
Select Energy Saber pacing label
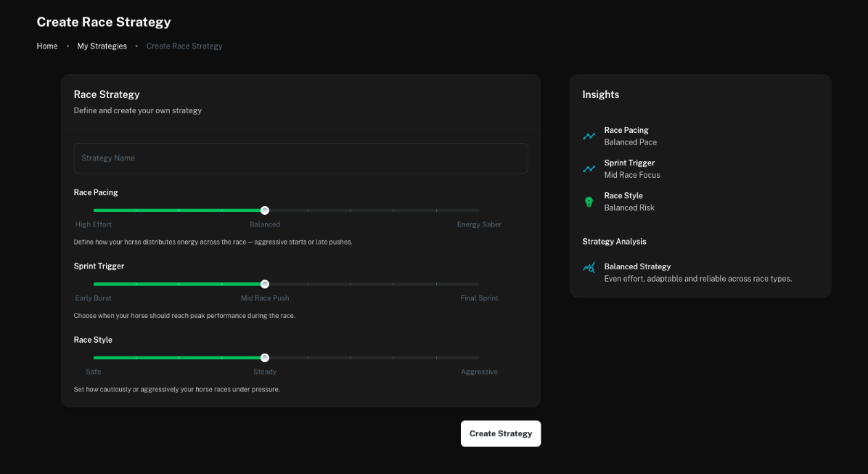pos(479,225)
